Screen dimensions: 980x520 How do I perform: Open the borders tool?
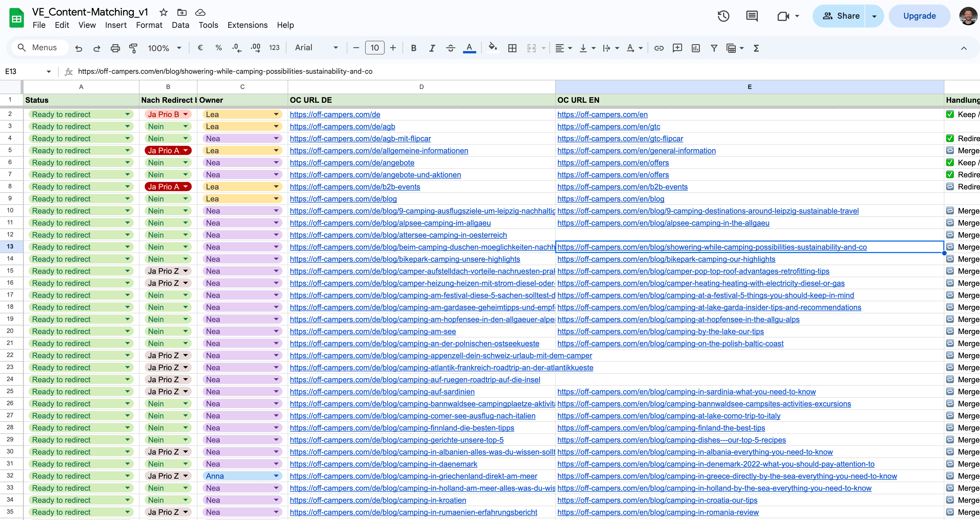tap(512, 48)
